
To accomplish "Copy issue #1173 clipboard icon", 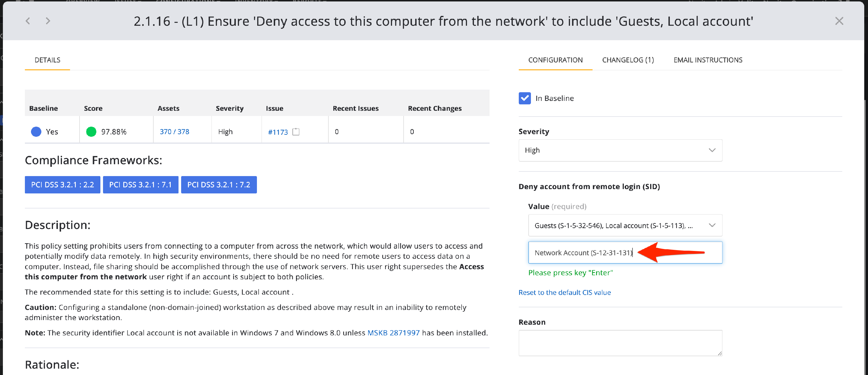I will (296, 132).
